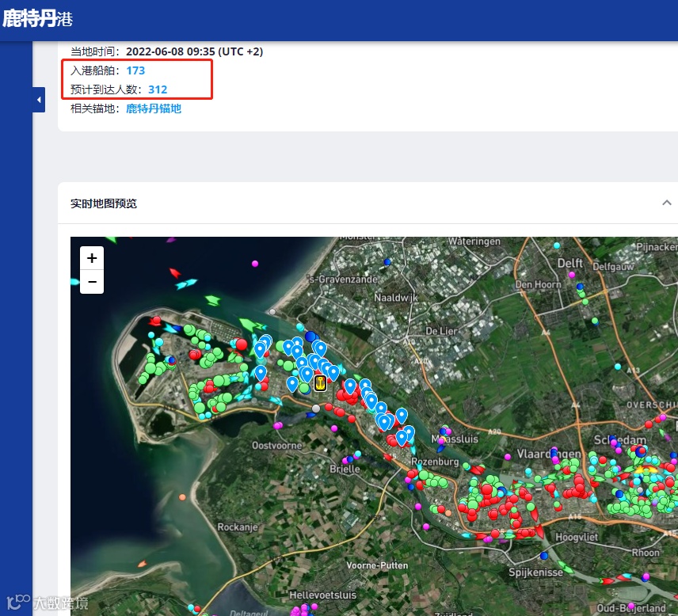
Task: Click the blue dot north of 's-Gravenzande
Action: [x=387, y=261]
